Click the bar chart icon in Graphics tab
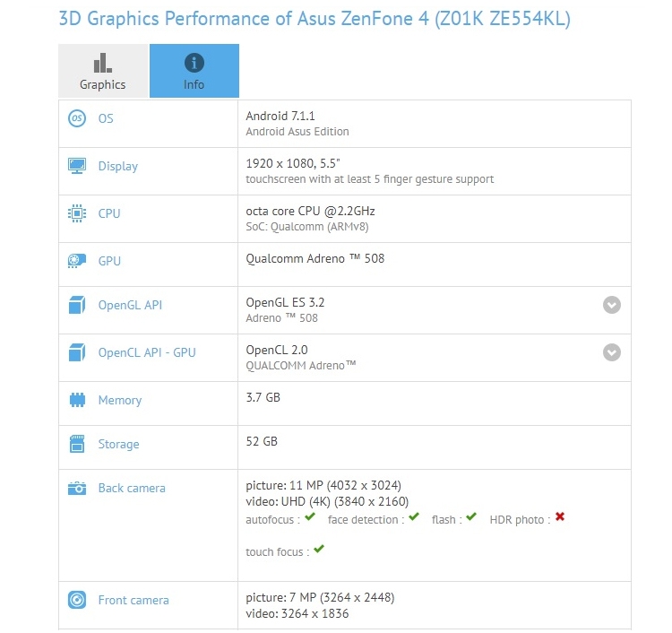The height and width of the screenshot is (633, 672). (103, 63)
